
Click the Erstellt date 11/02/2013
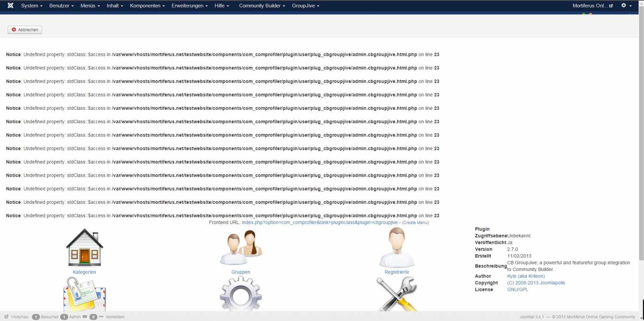[x=519, y=256]
